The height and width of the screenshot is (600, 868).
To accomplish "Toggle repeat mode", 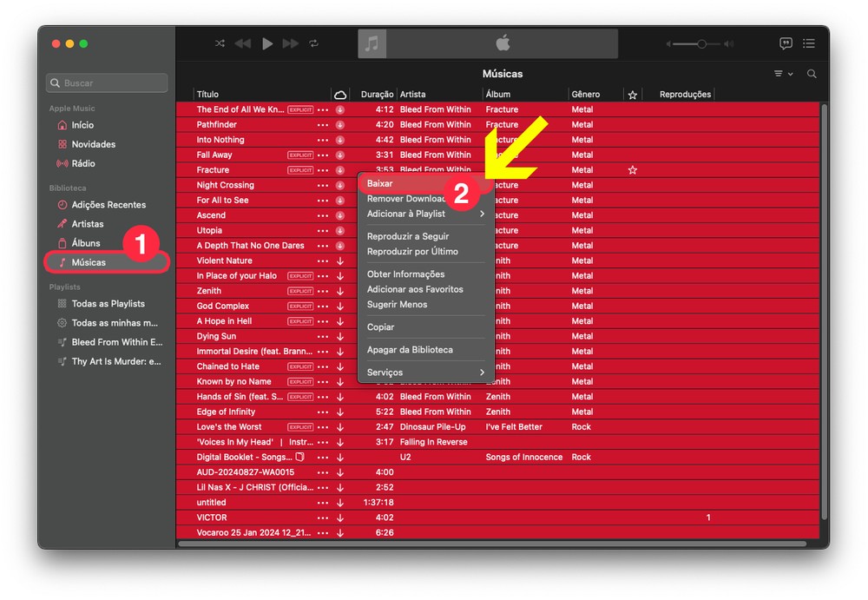I will pos(314,43).
